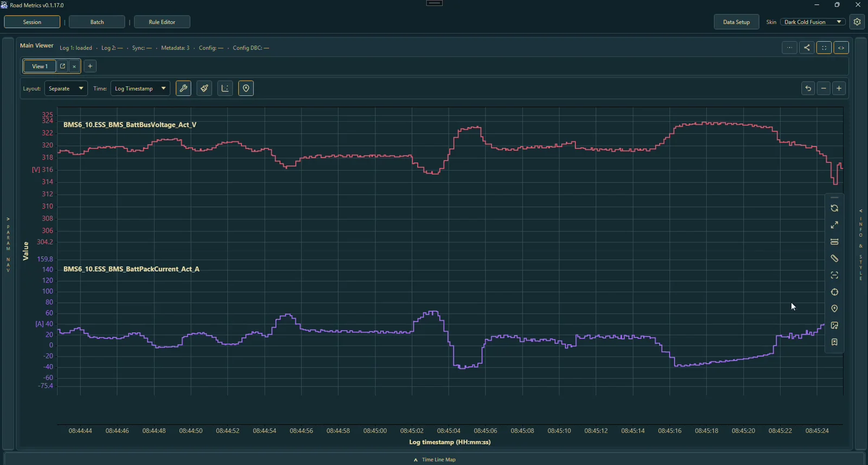The image size is (868, 465).
Task: Click the bookmark with X icon
Action: (x=834, y=343)
